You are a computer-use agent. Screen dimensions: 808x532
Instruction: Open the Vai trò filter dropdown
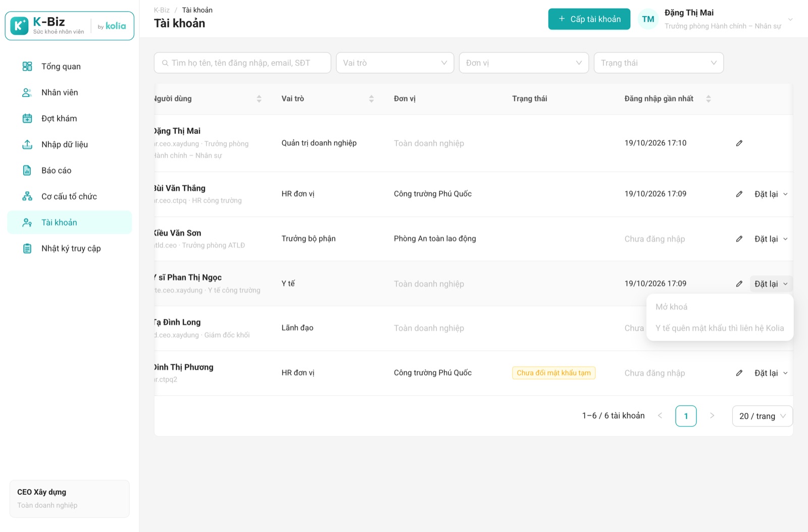[x=395, y=63]
